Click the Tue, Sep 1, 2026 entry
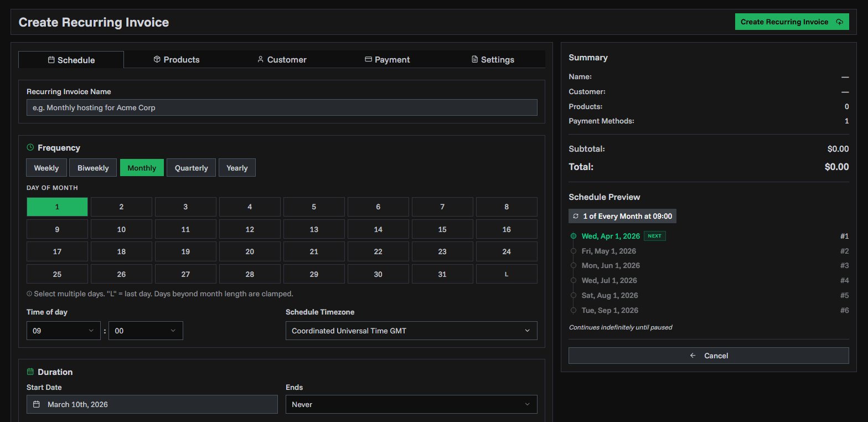 pos(609,310)
